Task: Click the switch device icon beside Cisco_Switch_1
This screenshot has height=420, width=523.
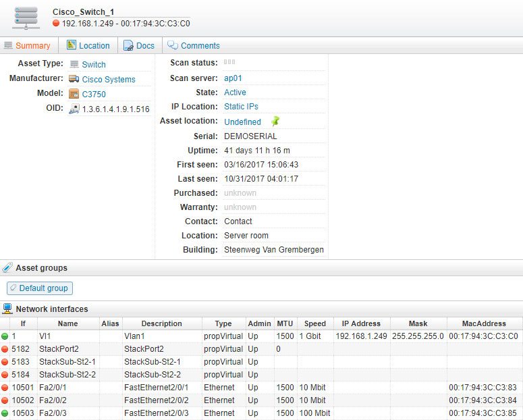Action: [x=26, y=18]
